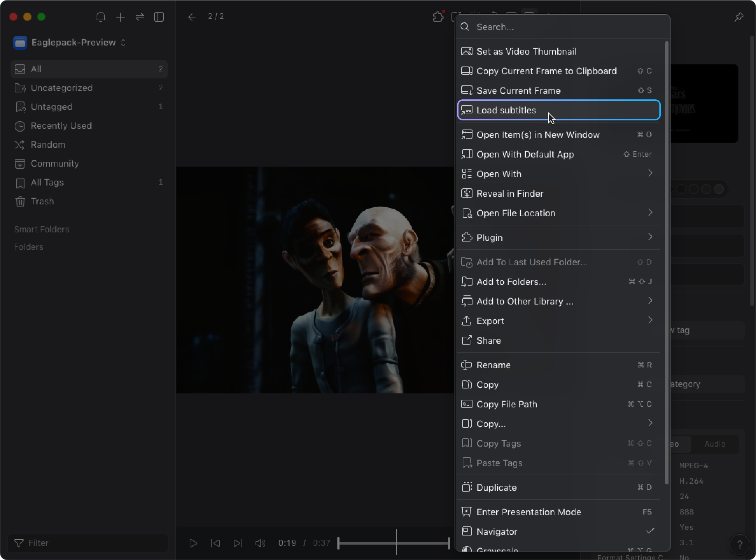
Task: Click the back arrow icon
Action: pyautogui.click(x=192, y=17)
